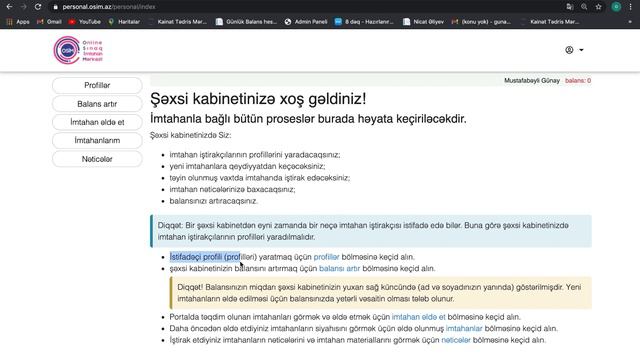
Task: Click the line imtahan nəticələrinizə baxacaqsınız
Action: [232, 189]
